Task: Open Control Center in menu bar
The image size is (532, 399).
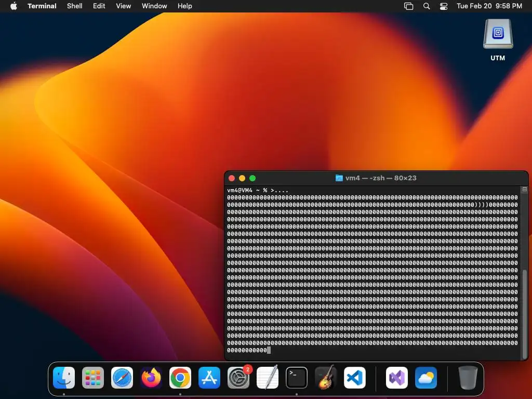Action: coord(444,6)
